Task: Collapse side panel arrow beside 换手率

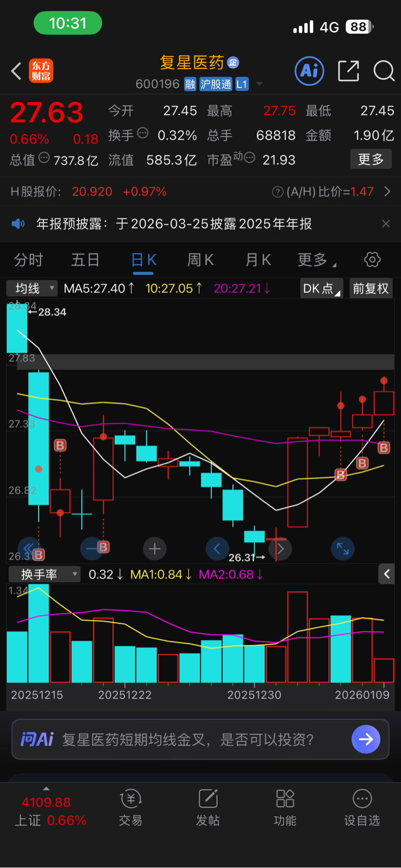Action: click(x=387, y=574)
